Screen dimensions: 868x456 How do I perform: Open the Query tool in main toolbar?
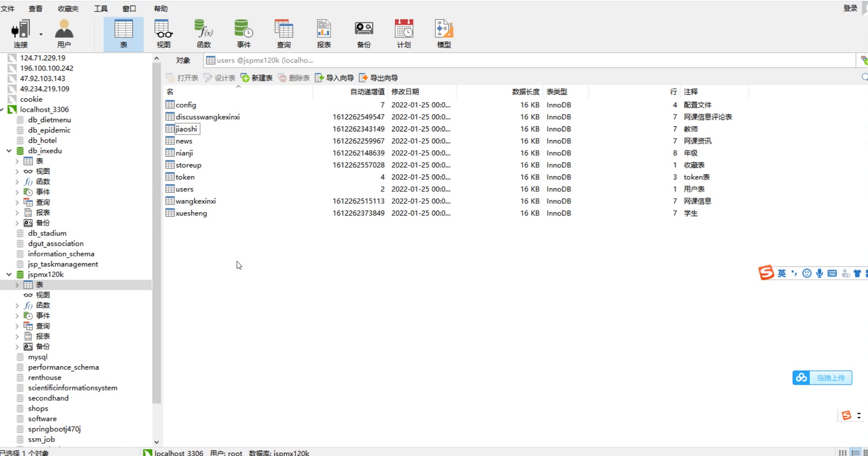click(284, 34)
